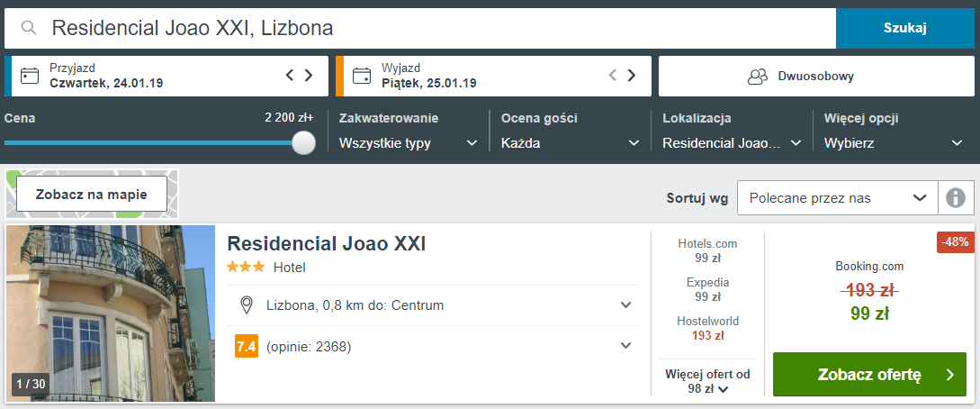Viewport: 980px width, 409px height.
Task: Expand the Więcej opcji dropdown
Action: [x=894, y=143]
